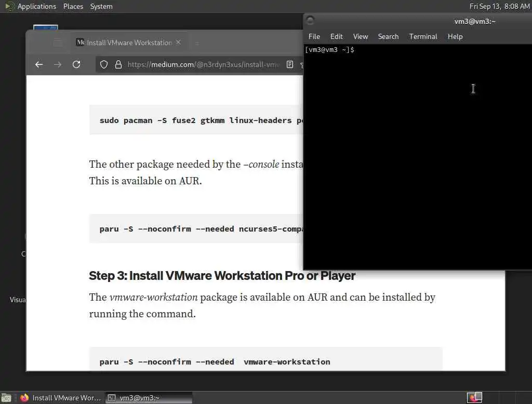
Task: Open the terminal Help menu
Action: point(455,37)
